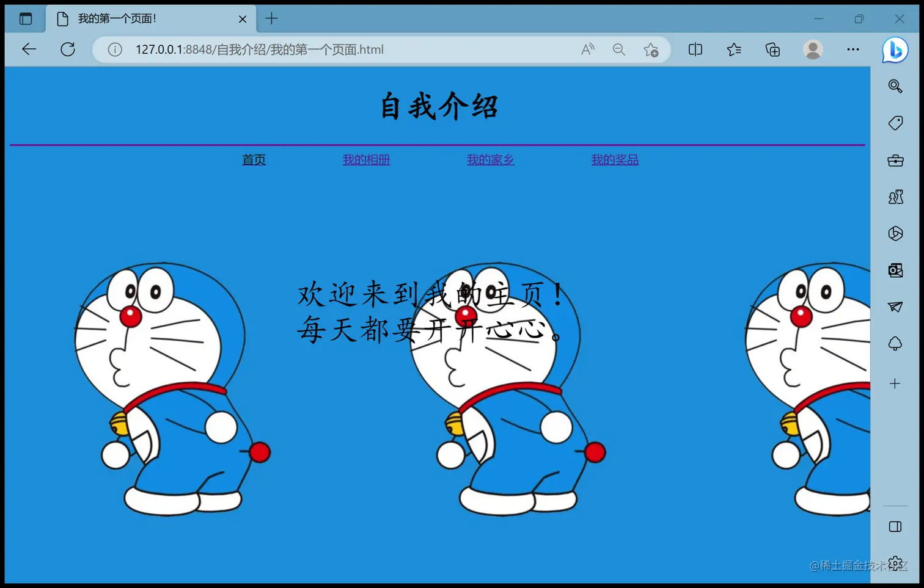Open Bing Copilot from the top corner
The image size is (924, 588).
tap(895, 49)
